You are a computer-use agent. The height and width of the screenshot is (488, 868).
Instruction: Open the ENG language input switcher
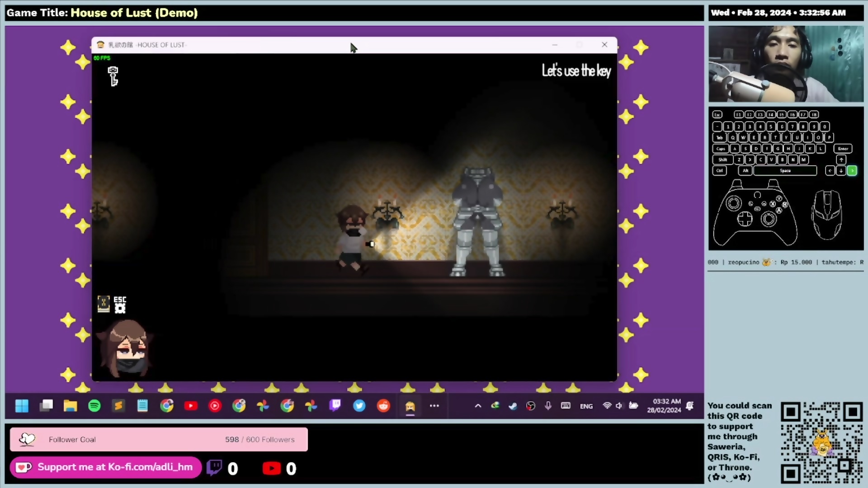pyautogui.click(x=586, y=406)
